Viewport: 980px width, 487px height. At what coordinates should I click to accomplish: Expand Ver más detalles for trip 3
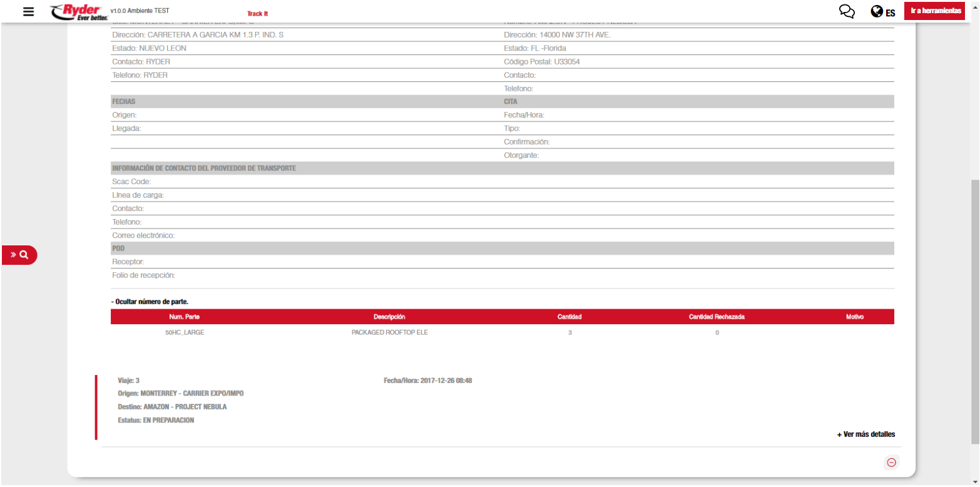pyautogui.click(x=865, y=434)
